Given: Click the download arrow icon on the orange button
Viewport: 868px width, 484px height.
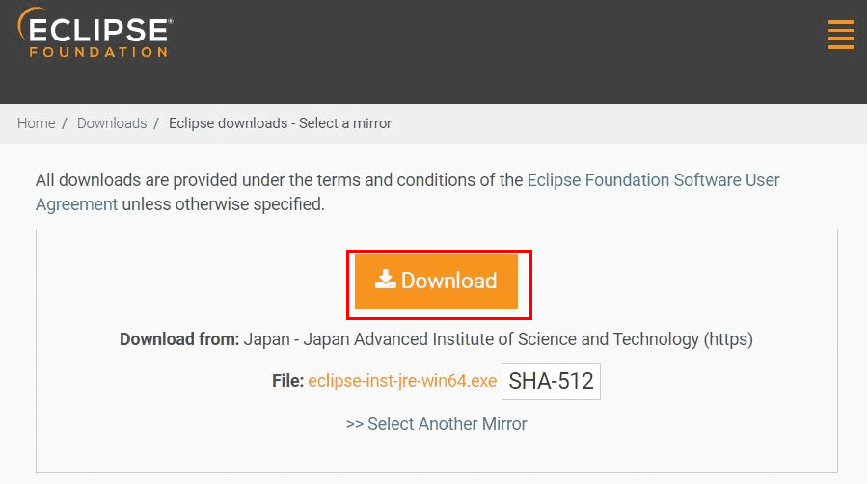Looking at the screenshot, I should [x=386, y=280].
